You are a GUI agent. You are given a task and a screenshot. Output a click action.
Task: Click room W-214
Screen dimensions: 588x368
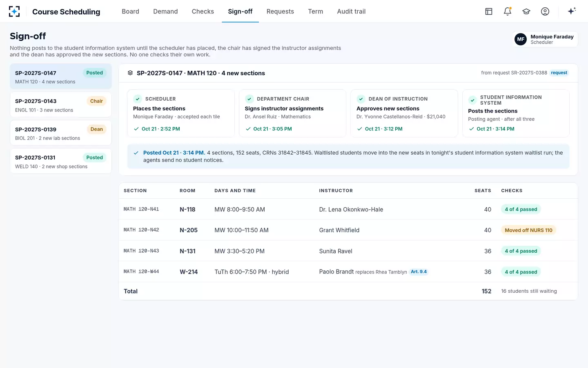coord(189,272)
